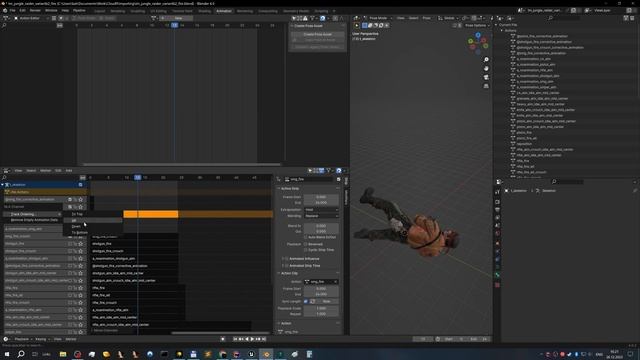Open the Action smg_fire selector dropdown
The width and height of the screenshot is (640, 360).
pos(321,282)
